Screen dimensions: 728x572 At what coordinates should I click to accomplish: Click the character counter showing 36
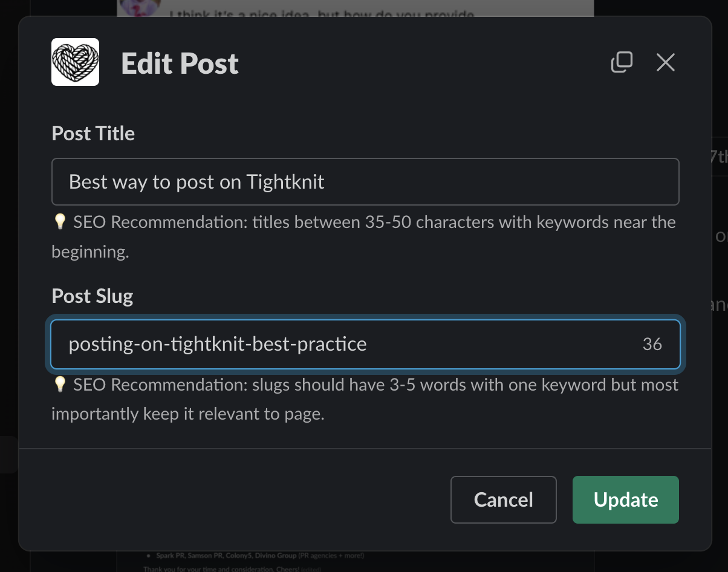point(652,343)
